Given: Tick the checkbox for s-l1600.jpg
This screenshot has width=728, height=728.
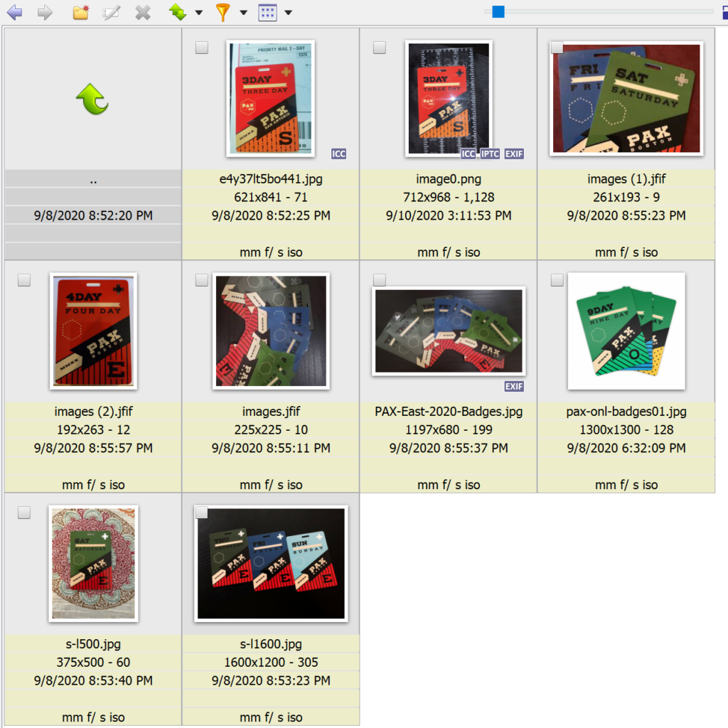Looking at the screenshot, I should [201, 513].
